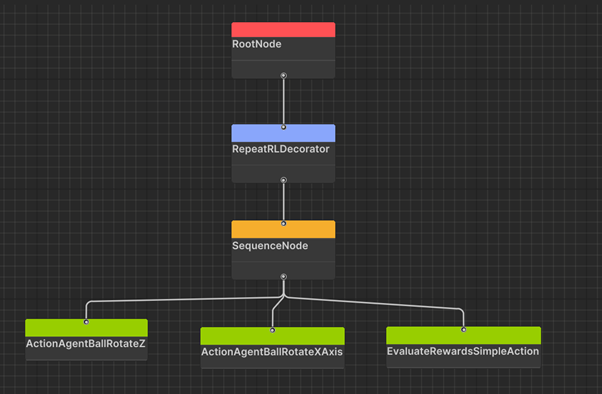Click the ActionAgentBallRotateXAxis input port
Screen dimensions: 602x394
[x=272, y=330]
